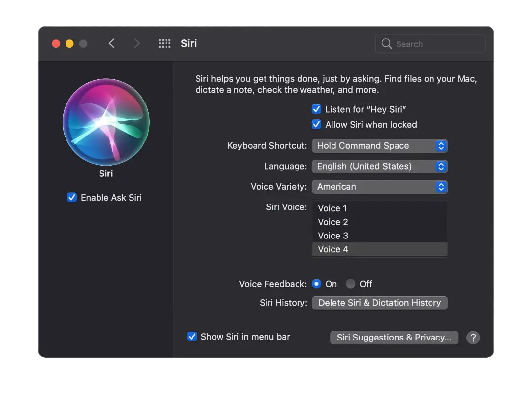Focus the Search field
Screen dimensions: 532x408
[430, 44]
